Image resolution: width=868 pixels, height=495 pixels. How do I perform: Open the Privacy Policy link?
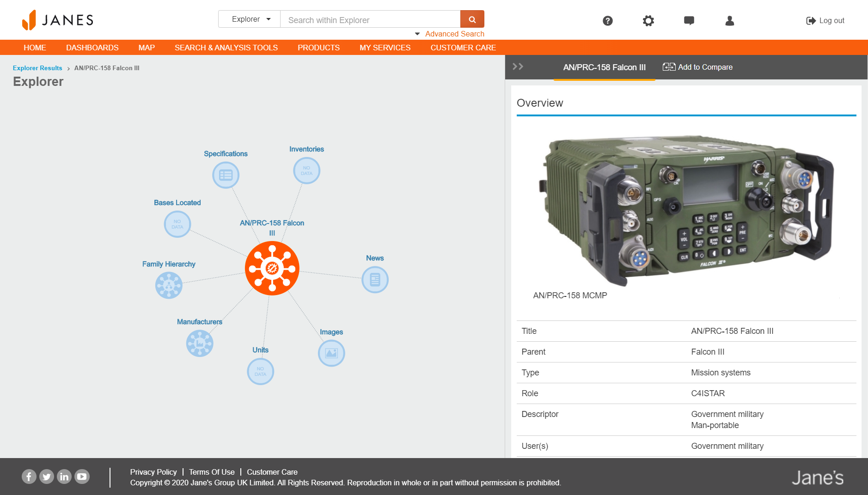click(x=153, y=472)
